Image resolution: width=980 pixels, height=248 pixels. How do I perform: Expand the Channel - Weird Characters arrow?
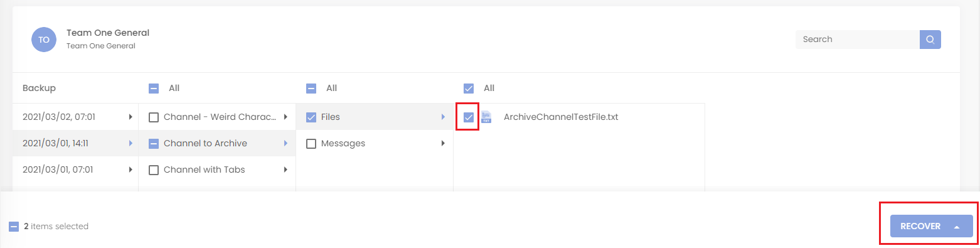click(x=285, y=117)
